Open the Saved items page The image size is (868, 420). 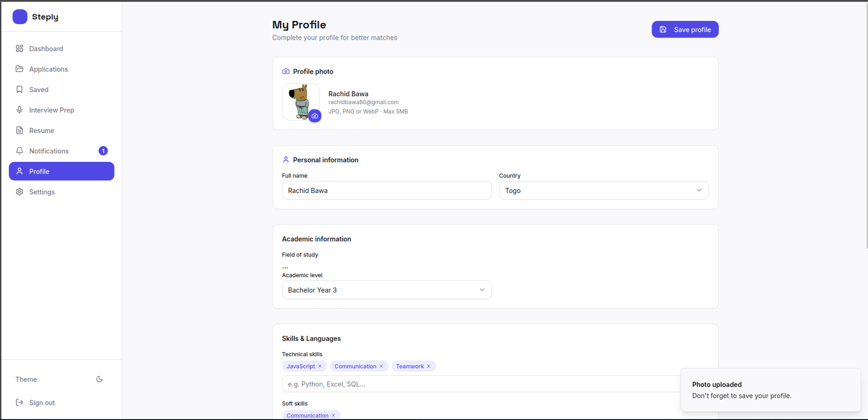point(39,90)
